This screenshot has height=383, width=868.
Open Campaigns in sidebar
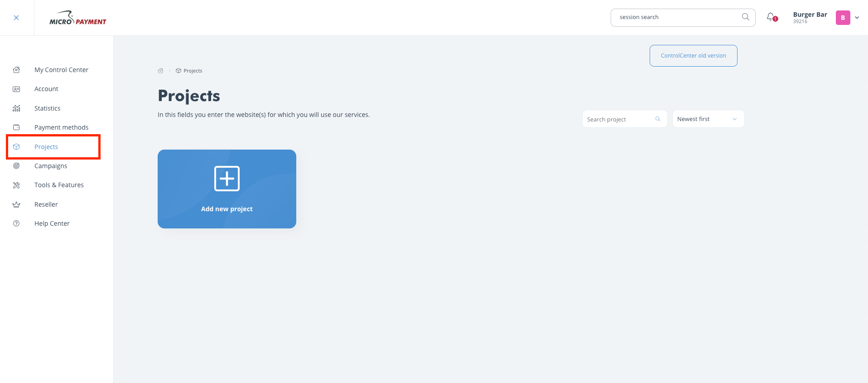click(51, 166)
